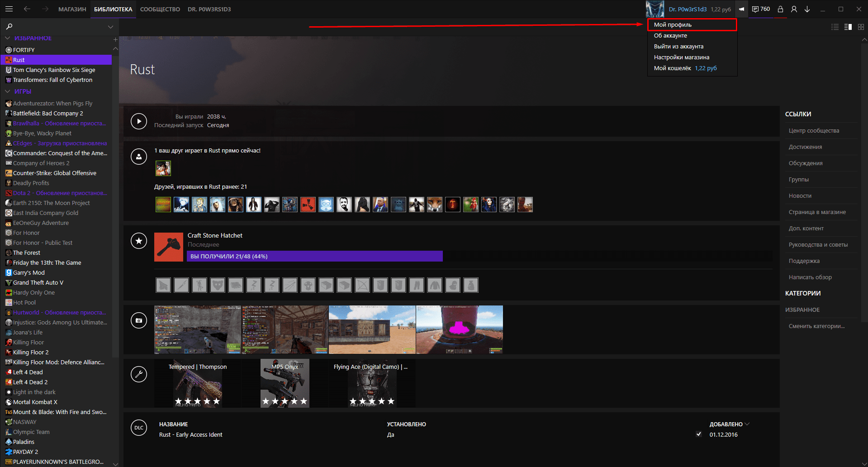Open the friends person icon in top bar
This screenshot has height=467, width=868.
794,9
